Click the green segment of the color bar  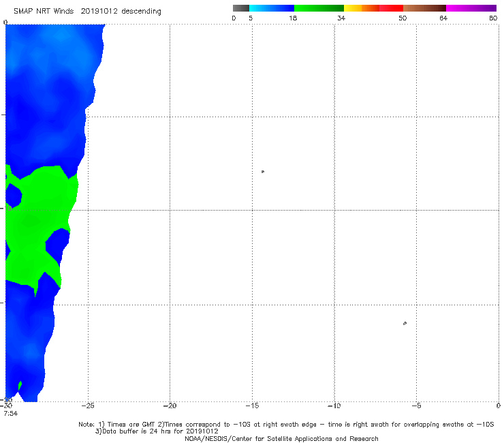pyautogui.click(x=319, y=8)
